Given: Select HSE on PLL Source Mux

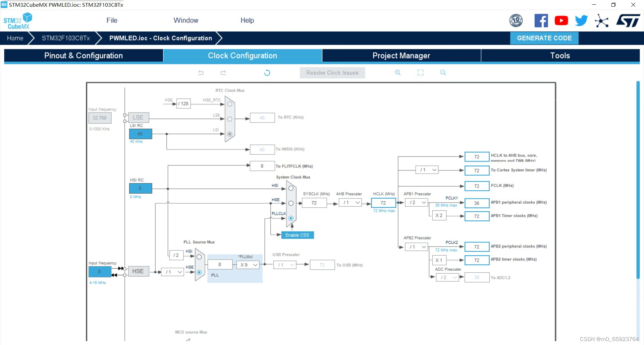Looking at the screenshot, I should point(199,272).
